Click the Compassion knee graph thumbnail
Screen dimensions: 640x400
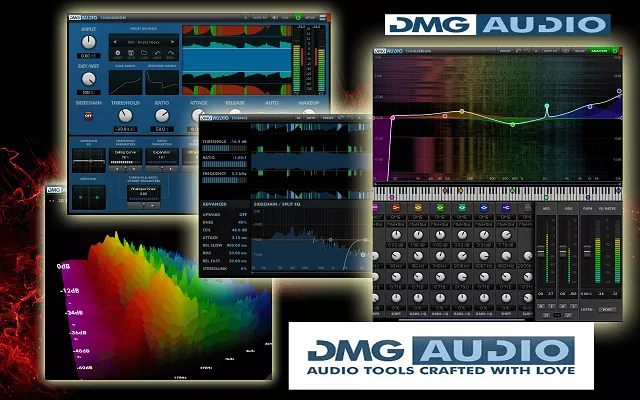point(125,82)
